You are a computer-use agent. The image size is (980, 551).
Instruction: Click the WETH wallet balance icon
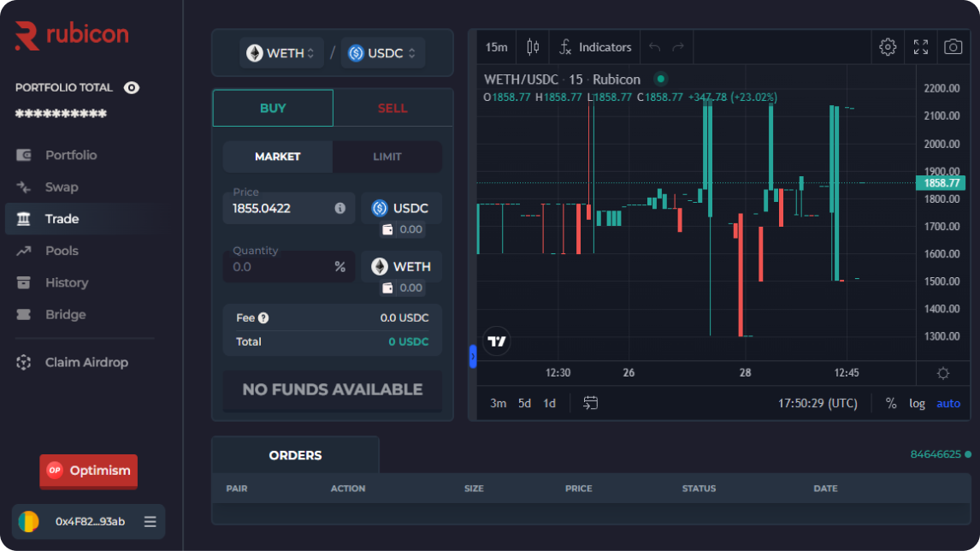(387, 287)
